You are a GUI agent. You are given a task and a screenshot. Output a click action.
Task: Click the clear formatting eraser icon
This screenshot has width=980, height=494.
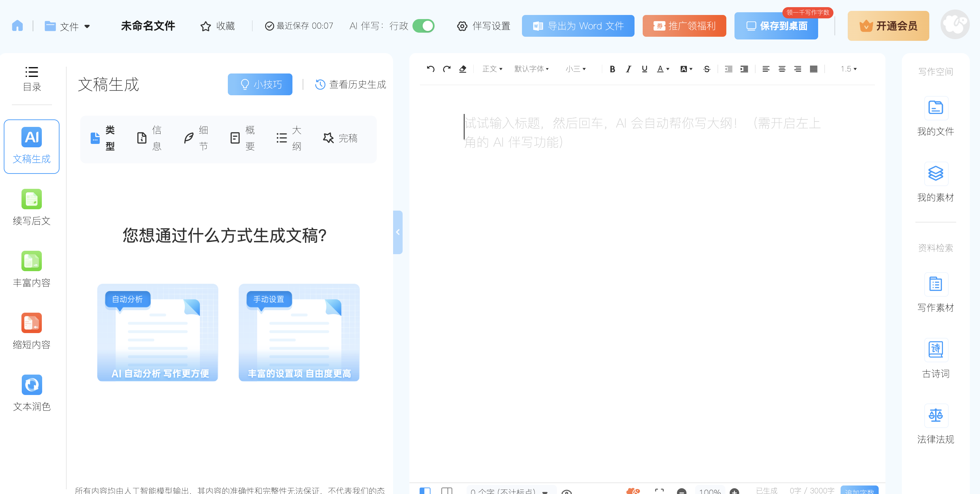pyautogui.click(x=462, y=69)
